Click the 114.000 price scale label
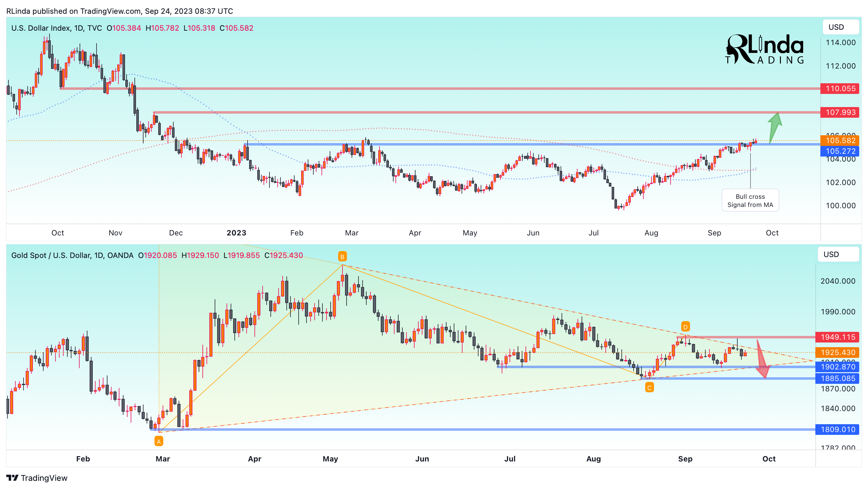Image resolution: width=868 pixels, height=489 pixels. point(840,43)
